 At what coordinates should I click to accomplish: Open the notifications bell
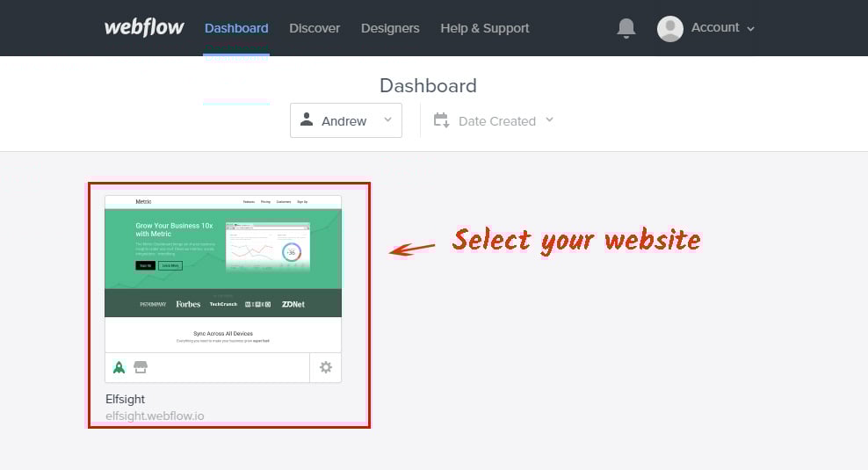tap(626, 28)
